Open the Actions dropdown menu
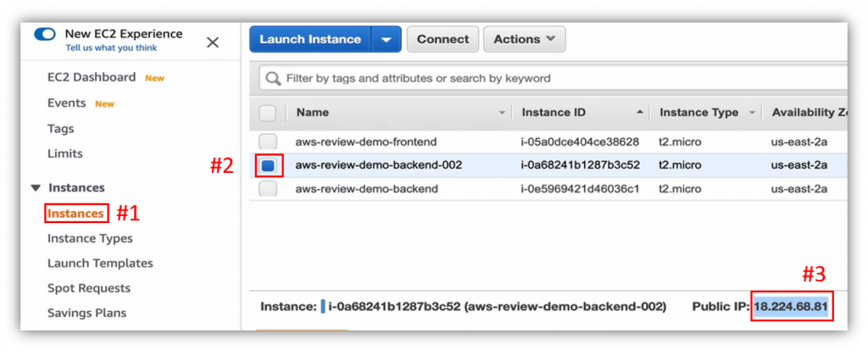Image resolution: width=868 pixels, height=351 pixels. [x=524, y=39]
